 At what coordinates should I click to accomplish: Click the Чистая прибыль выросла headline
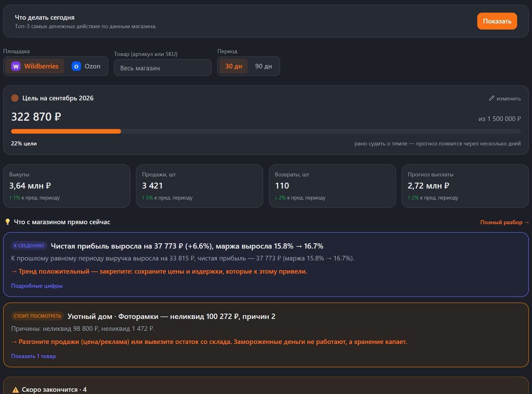[187, 246]
